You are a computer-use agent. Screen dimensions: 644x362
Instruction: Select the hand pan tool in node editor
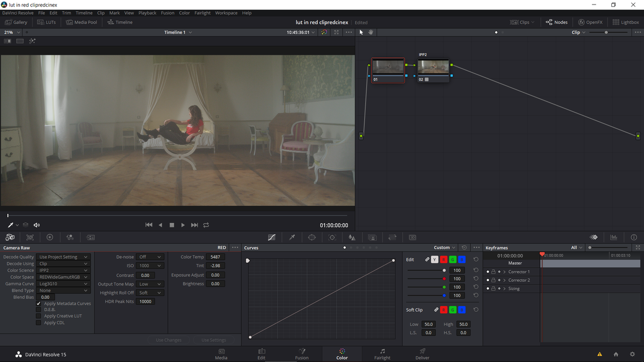[371, 32]
